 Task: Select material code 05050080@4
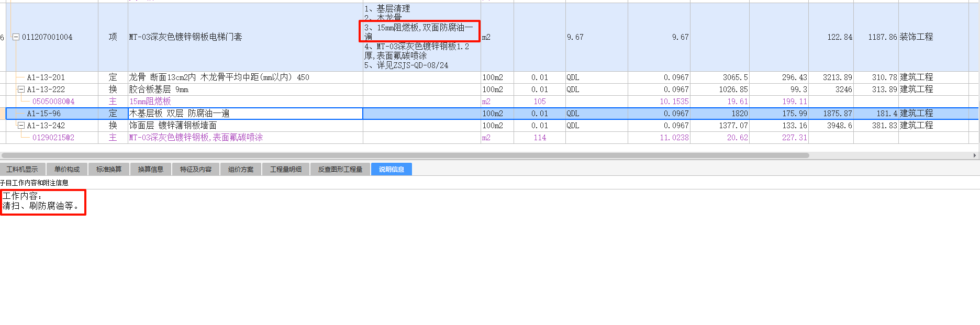[53, 102]
